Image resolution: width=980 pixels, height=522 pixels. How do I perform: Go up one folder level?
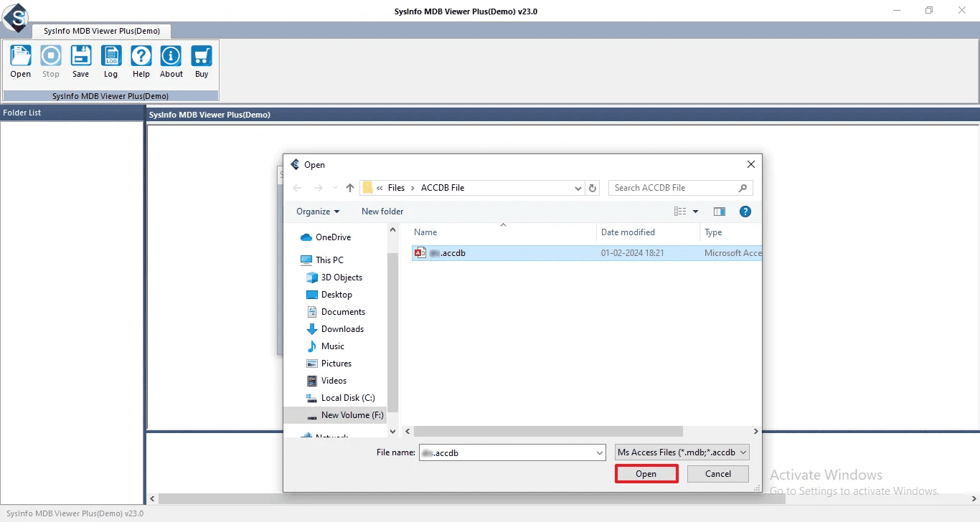(350, 188)
